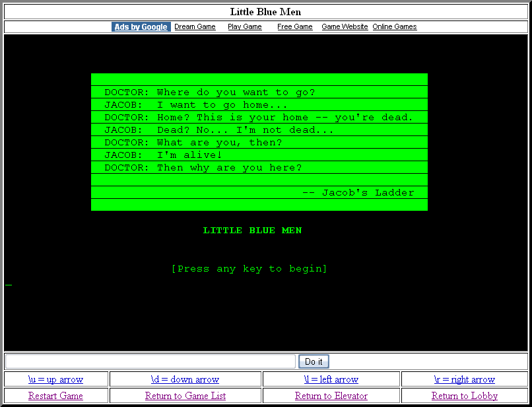Select the Restart Game link
Viewport: 532px width, 407px height.
(x=55, y=396)
